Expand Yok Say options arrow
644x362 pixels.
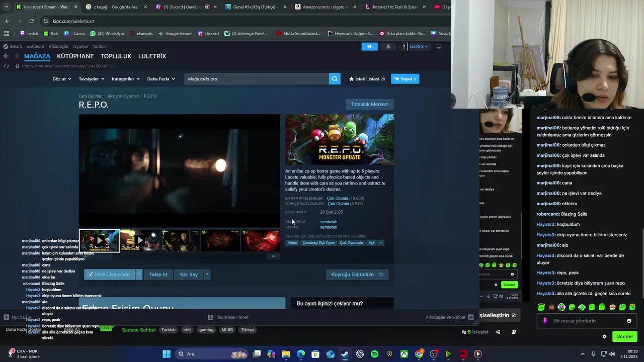207,275
